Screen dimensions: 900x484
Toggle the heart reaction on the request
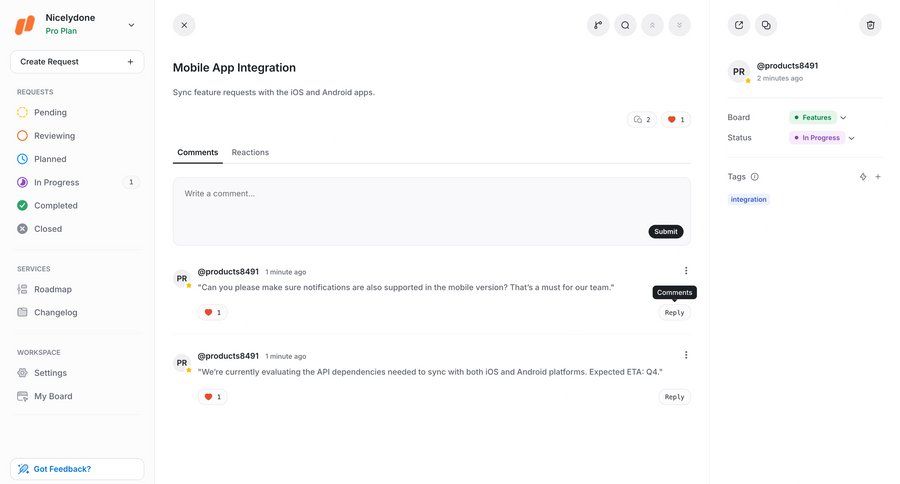point(676,120)
